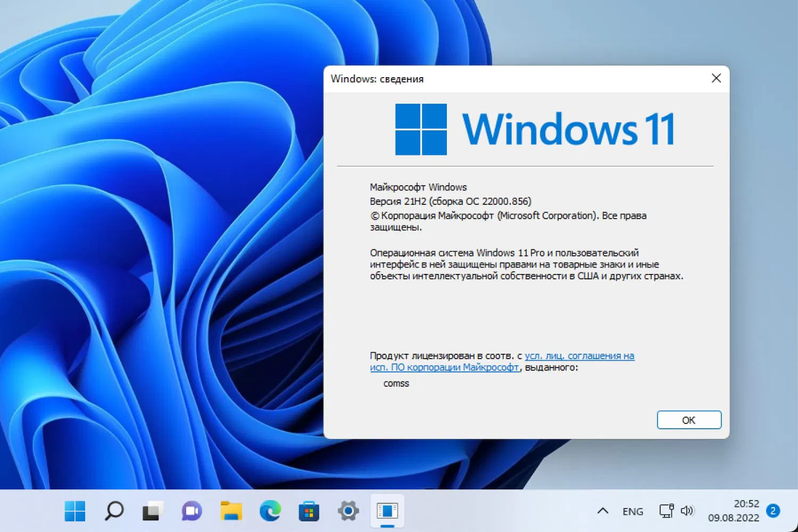Open File Explorer from the taskbar
The image size is (798, 532).
[231, 511]
